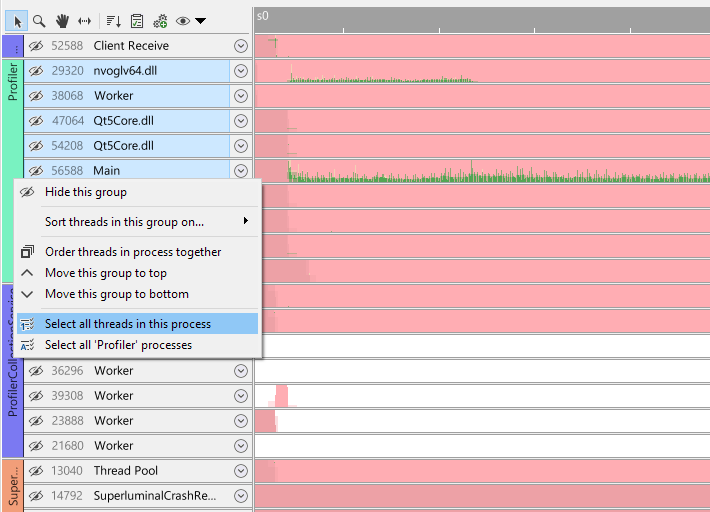Click the sort threads toolbar icon
This screenshot has width=710, height=512.
pos(113,20)
